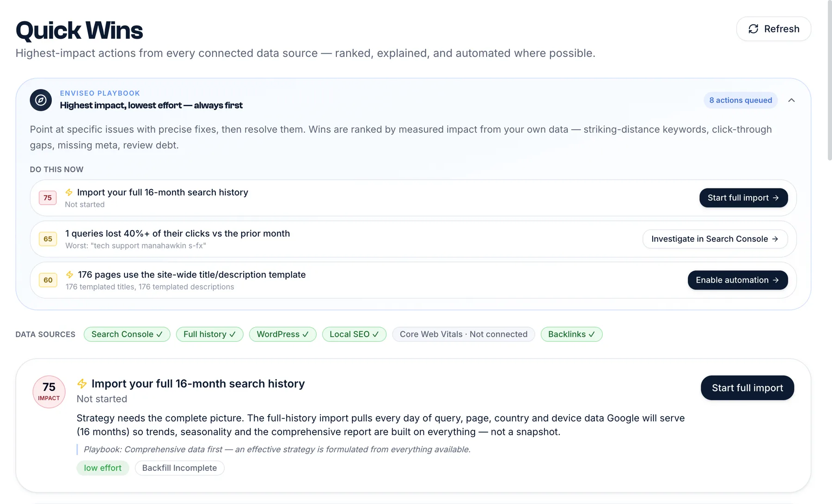Click the Refresh button
The width and height of the screenshot is (832, 504).
click(x=773, y=29)
